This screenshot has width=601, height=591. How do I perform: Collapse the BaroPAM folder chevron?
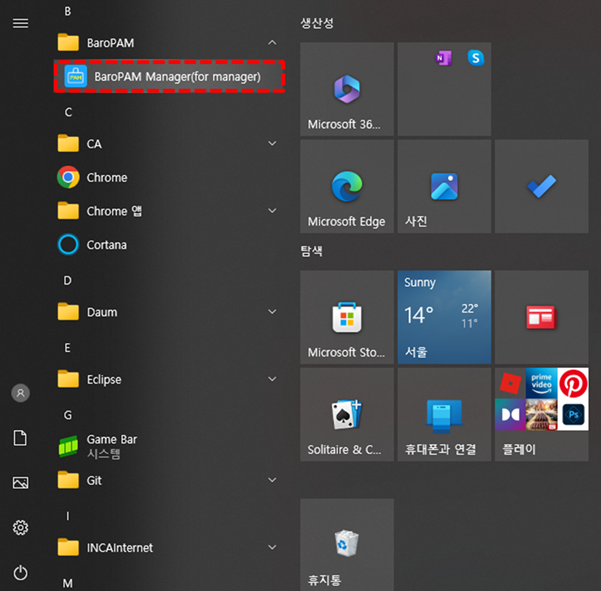pyautogui.click(x=272, y=43)
